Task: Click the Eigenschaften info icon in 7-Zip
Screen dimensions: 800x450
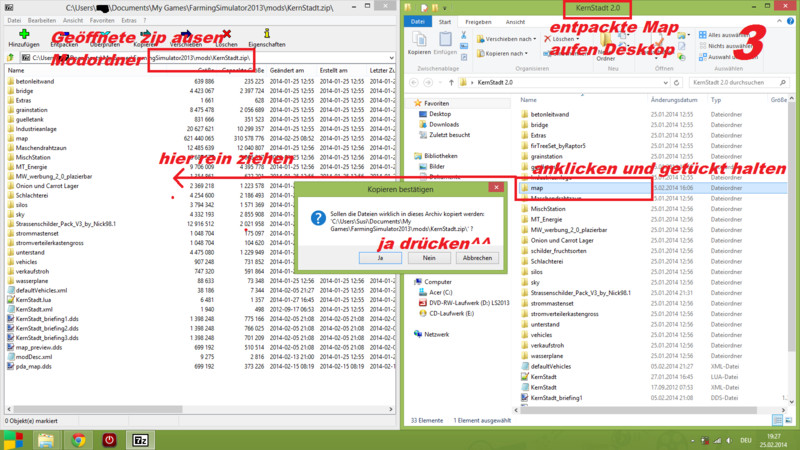Action: click(266, 33)
